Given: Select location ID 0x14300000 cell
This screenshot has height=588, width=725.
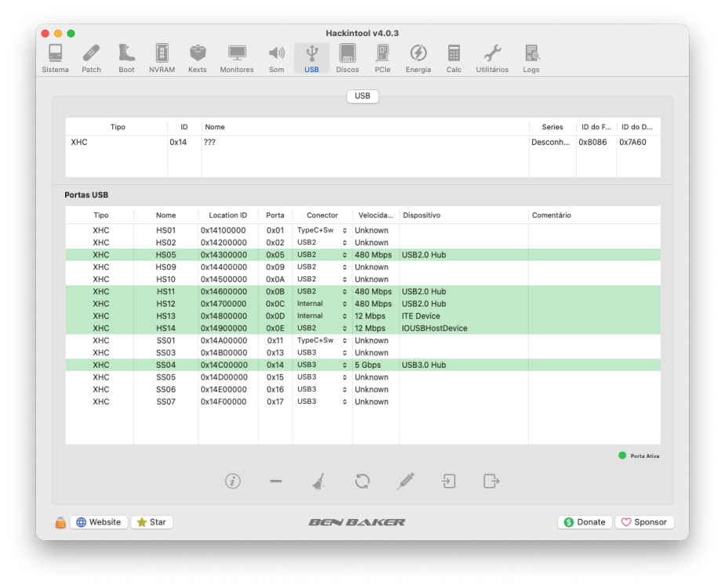Looking at the screenshot, I should pos(224,255).
